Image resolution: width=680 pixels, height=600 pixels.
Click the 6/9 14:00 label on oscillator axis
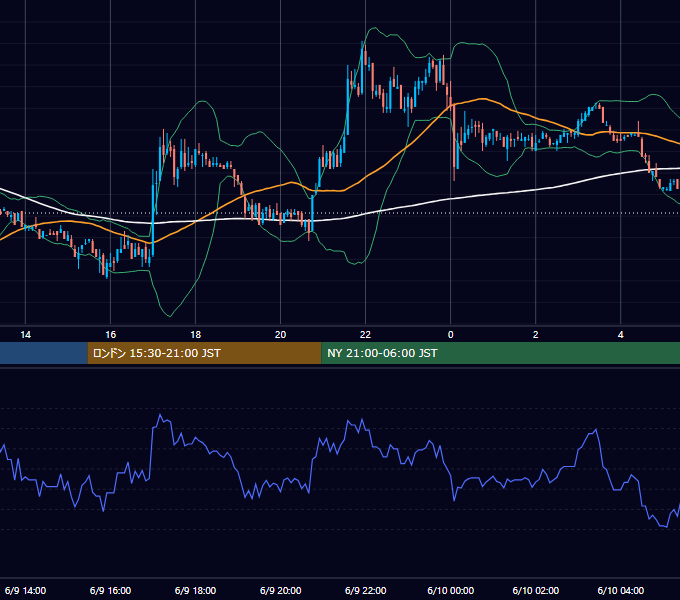[x=26, y=590]
